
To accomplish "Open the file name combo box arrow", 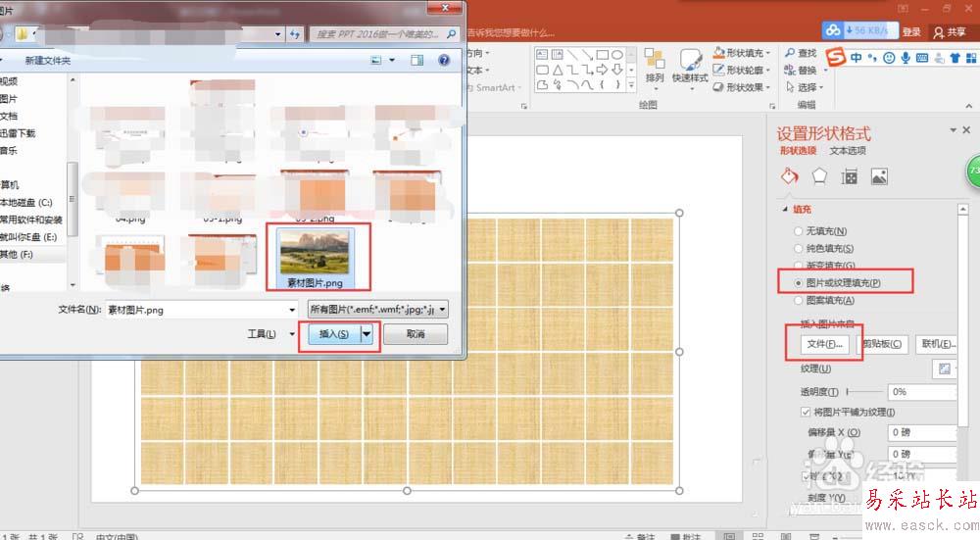I will tap(292, 310).
